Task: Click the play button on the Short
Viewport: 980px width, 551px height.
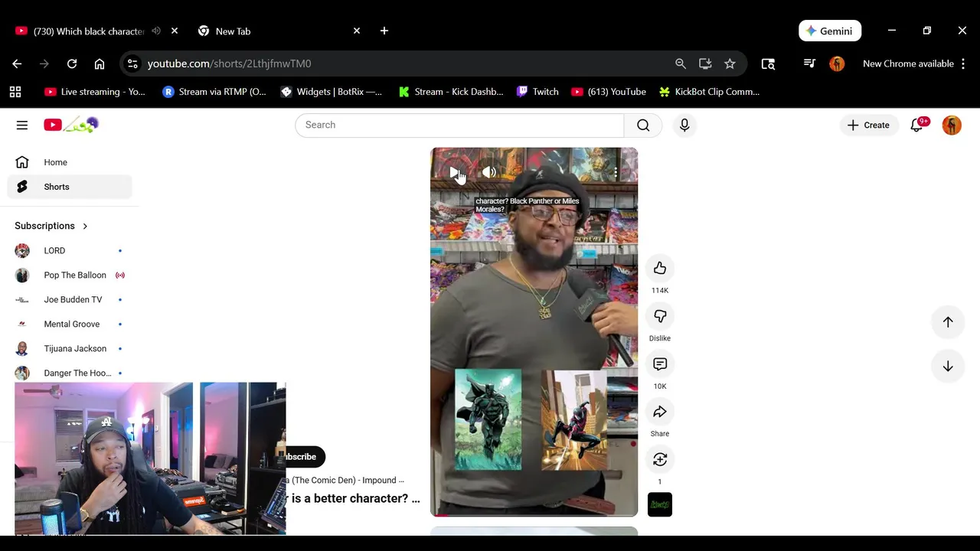Action: [454, 172]
